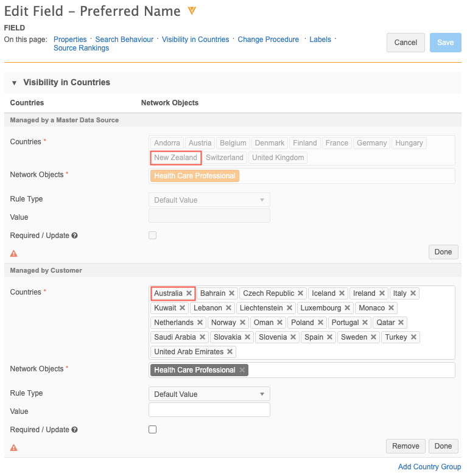
Task: Click the warning icon under Master Data Source
Action: (x=14, y=253)
